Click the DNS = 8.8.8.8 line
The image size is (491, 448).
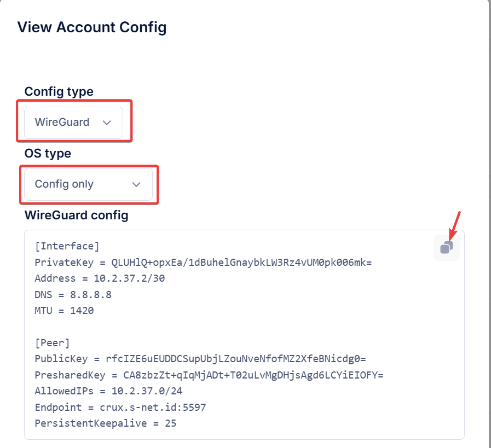point(73,294)
